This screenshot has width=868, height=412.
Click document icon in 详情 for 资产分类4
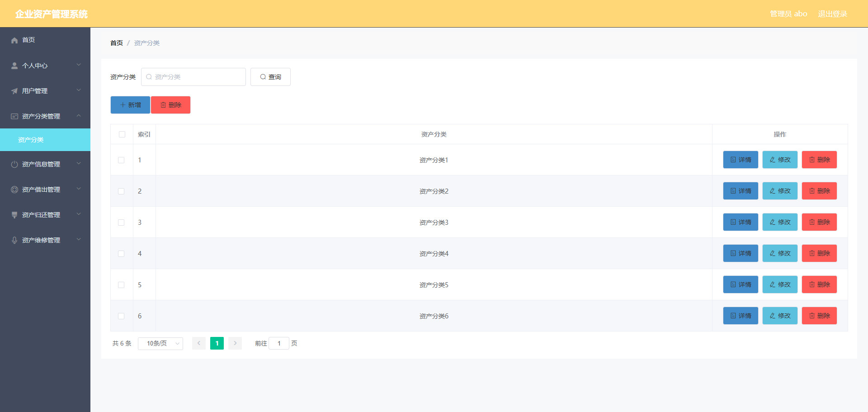pos(733,253)
